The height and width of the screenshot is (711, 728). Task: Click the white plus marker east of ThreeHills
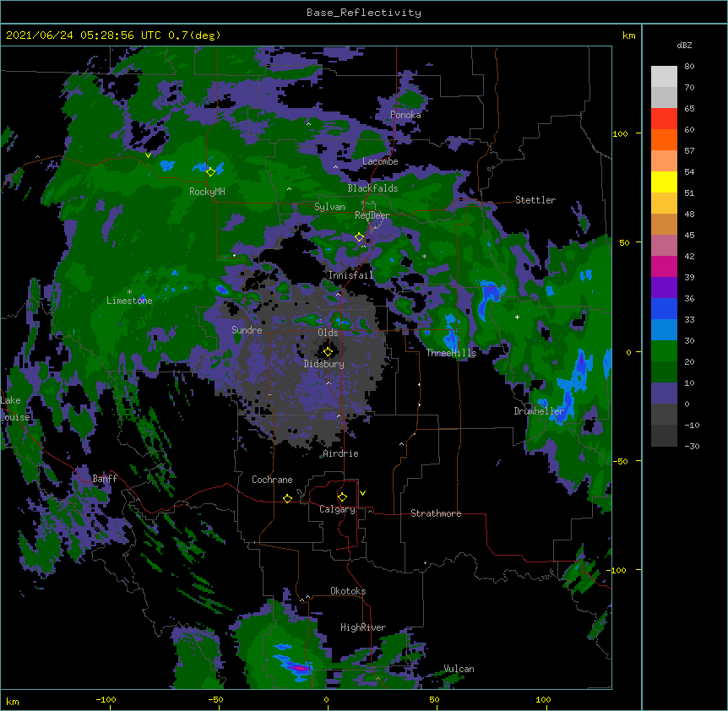point(517,317)
